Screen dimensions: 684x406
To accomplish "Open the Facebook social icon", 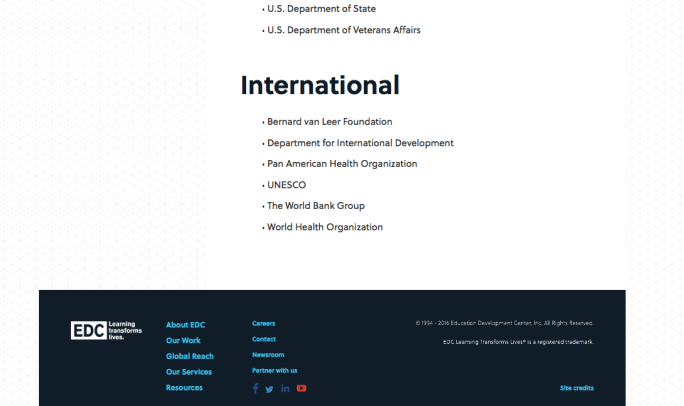I will click(256, 388).
